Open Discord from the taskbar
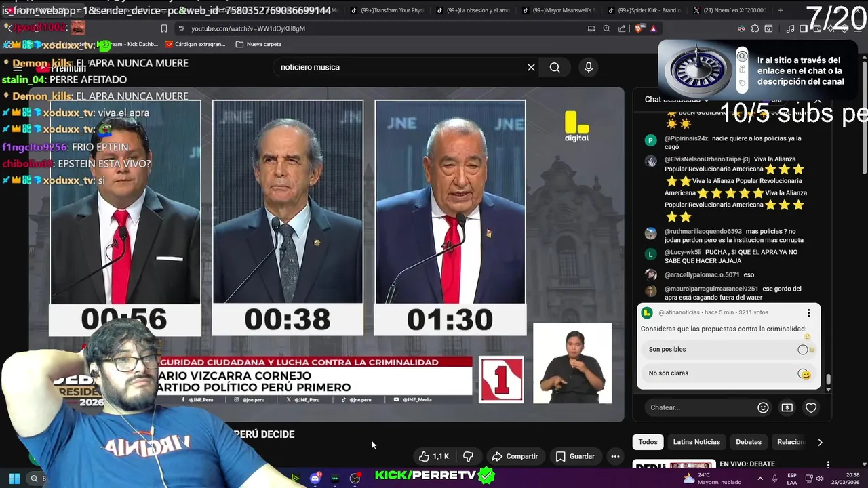 (x=315, y=479)
